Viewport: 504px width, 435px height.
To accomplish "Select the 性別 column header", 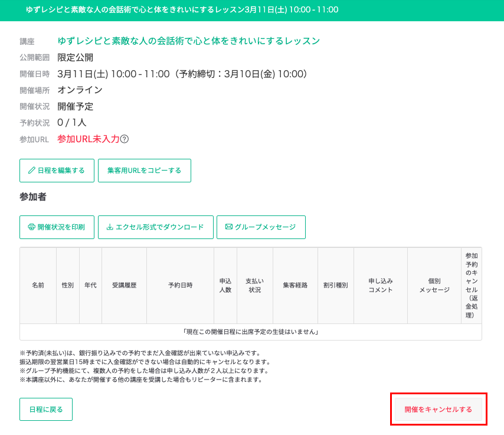I will click(x=68, y=285).
